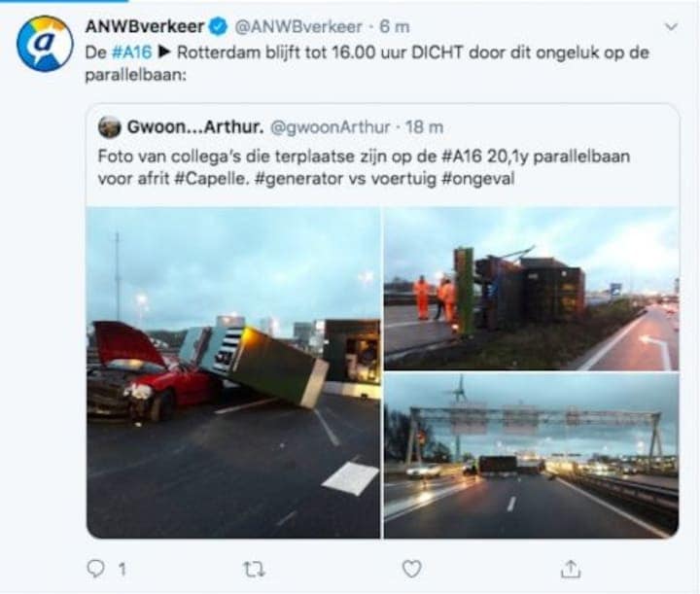700x594 pixels.
Task: Open the ANWBverkeer account name
Action: point(145,27)
